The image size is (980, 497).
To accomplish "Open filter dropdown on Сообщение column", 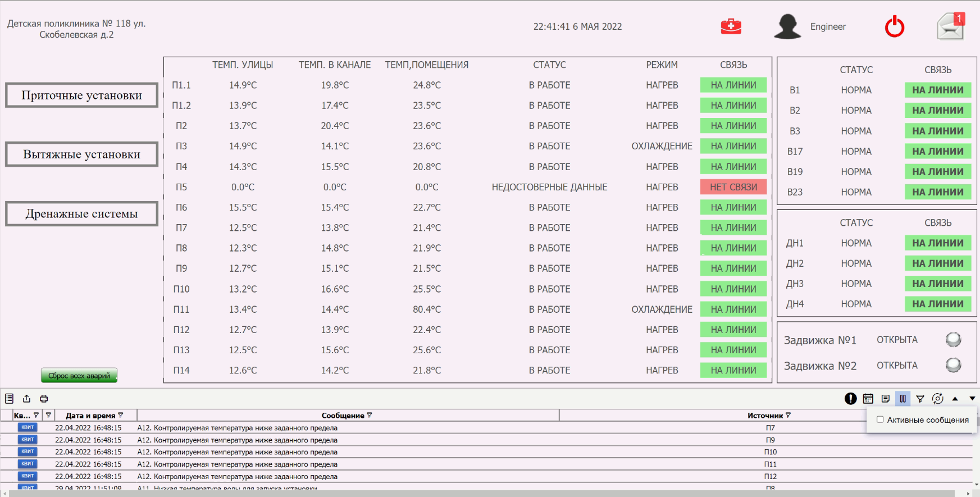I will point(370,415).
